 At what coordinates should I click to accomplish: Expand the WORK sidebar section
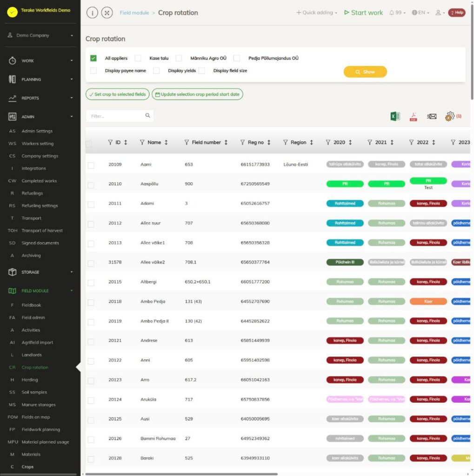[40, 61]
